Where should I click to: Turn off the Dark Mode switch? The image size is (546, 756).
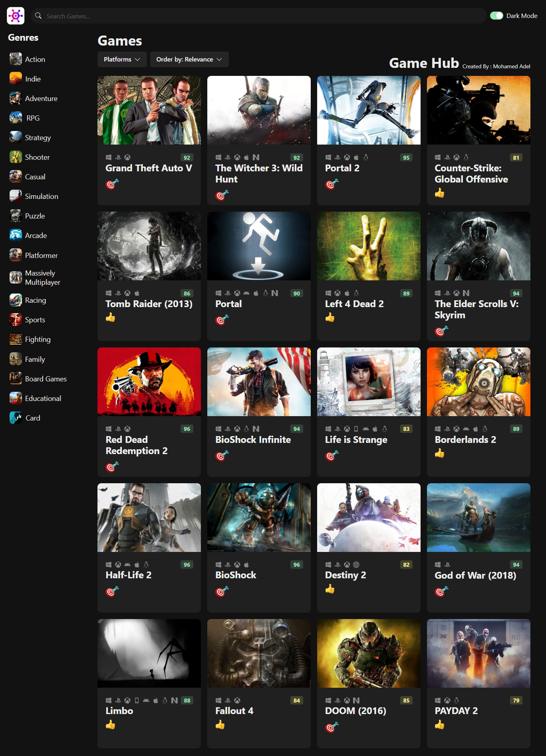point(496,16)
